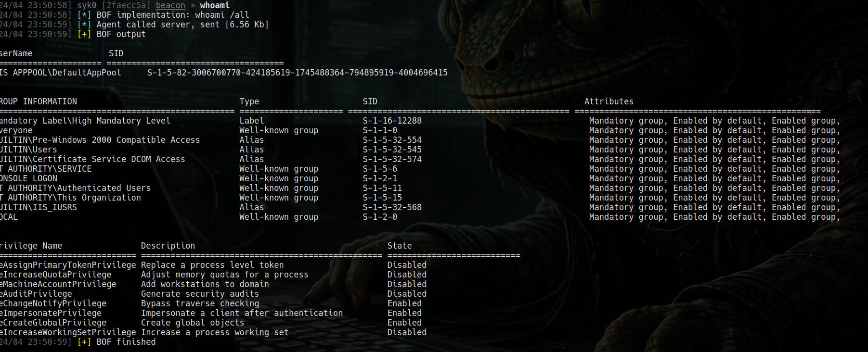This screenshot has width=868, height=352.
Task: Select the SID "S-1-5-32-574"
Action: [x=392, y=159]
